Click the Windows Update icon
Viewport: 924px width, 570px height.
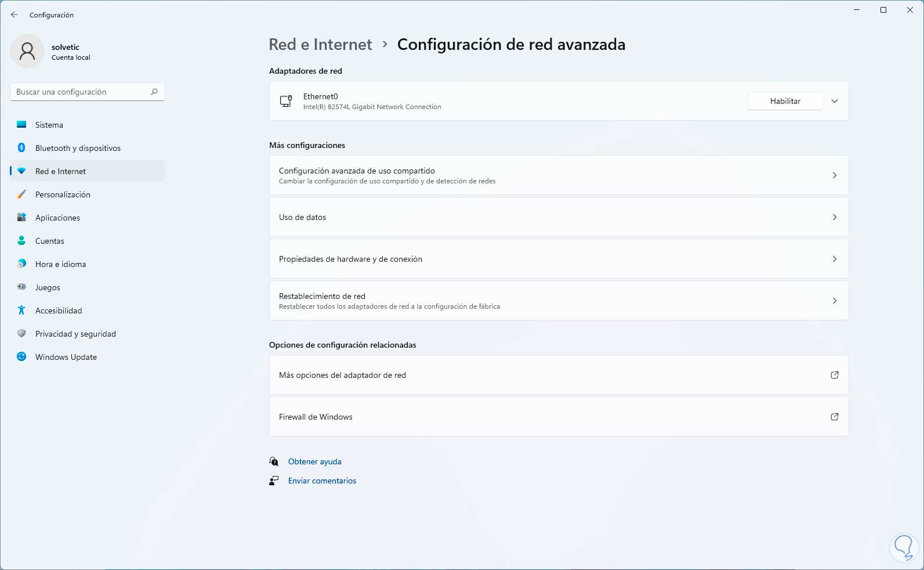(21, 357)
